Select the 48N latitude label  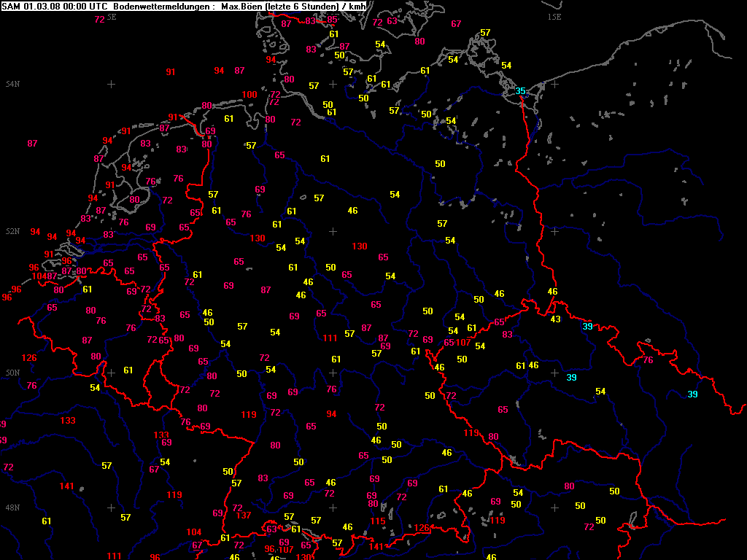point(12,507)
